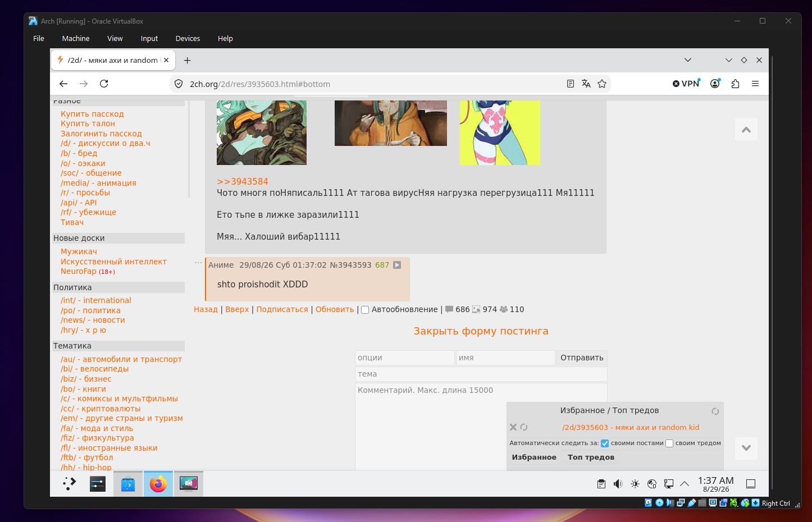The width and height of the screenshot is (812, 522).
Task: Open the ramen-eating character thumbnail
Action: point(391,123)
